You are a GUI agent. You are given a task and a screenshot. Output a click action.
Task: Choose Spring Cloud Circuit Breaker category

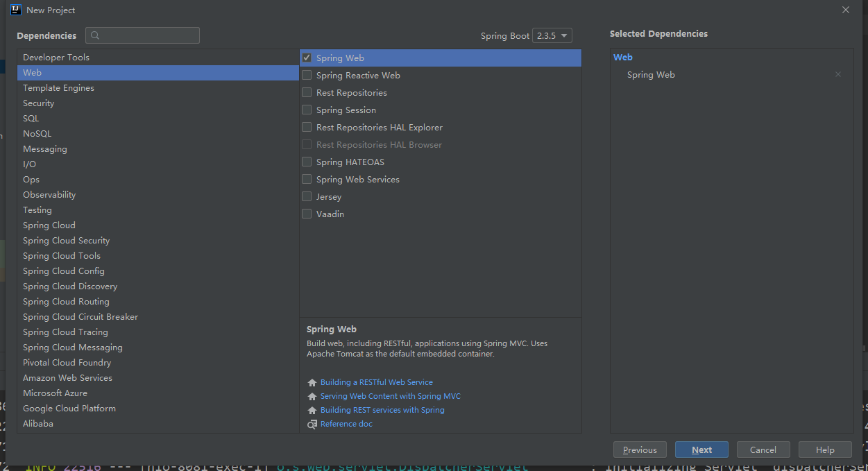158,317
